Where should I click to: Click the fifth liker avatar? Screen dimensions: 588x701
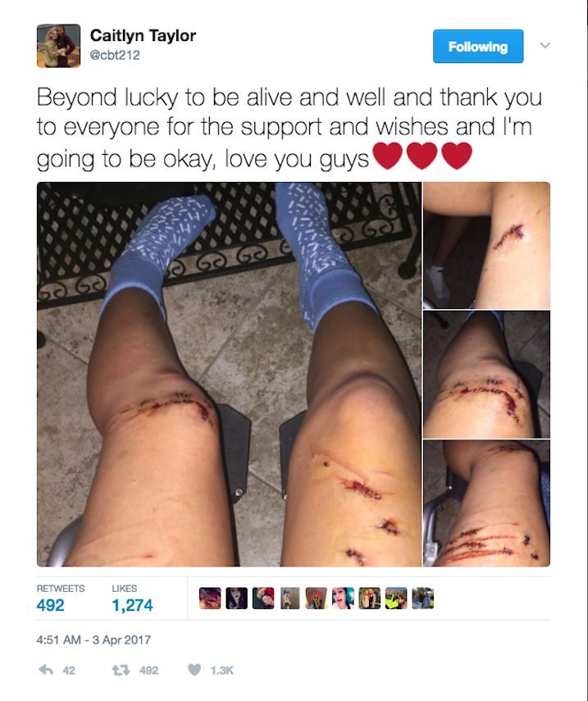pos(316,599)
